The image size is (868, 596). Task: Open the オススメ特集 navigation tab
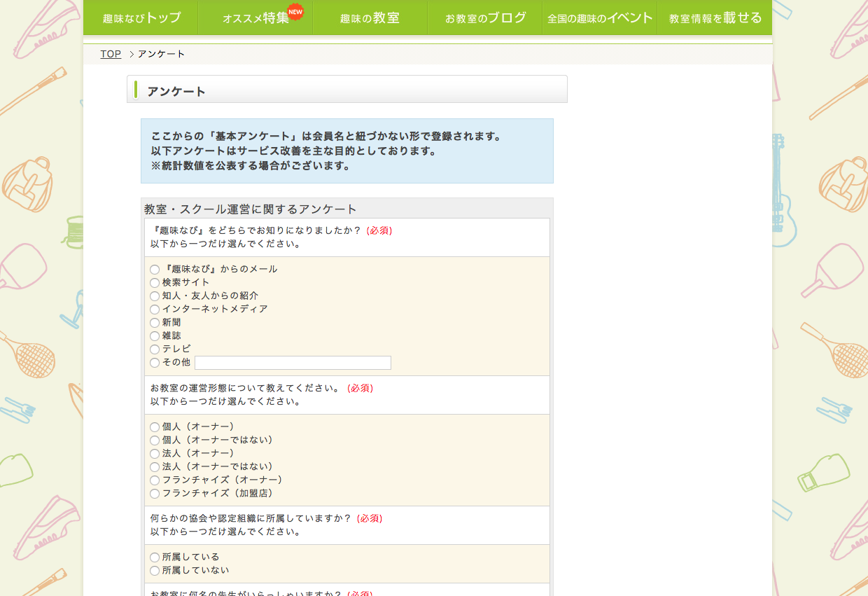(255, 18)
